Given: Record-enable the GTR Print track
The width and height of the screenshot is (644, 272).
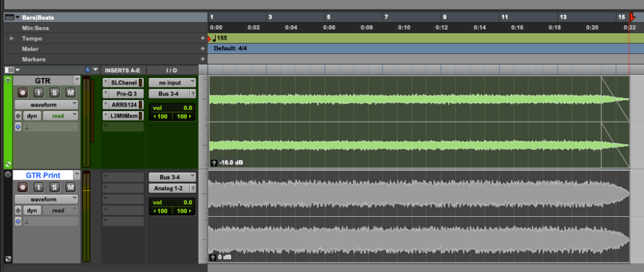Looking at the screenshot, I should point(23,187).
